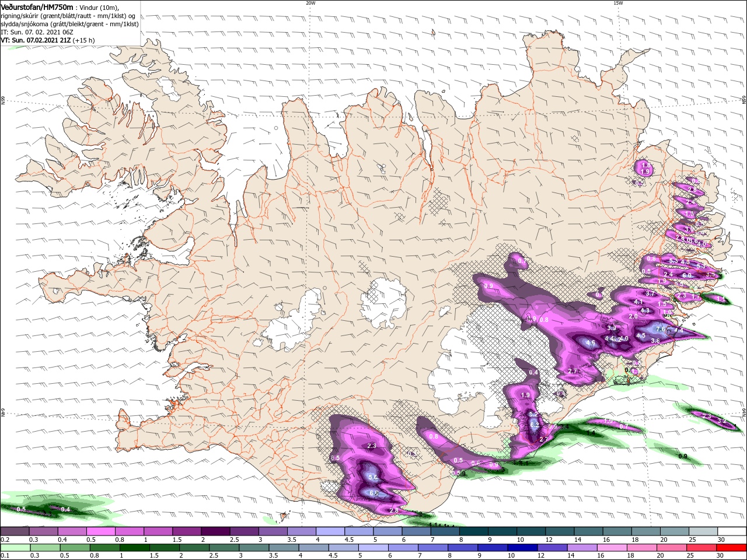The image size is (747, 560).
Task: Click the 0.2 label in snow legend
Action: tap(5, 540)
